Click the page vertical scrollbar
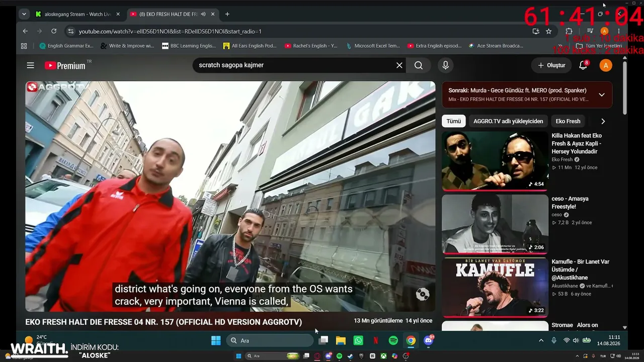This screenshot has width=644, height=362. (x=625, y=88)
